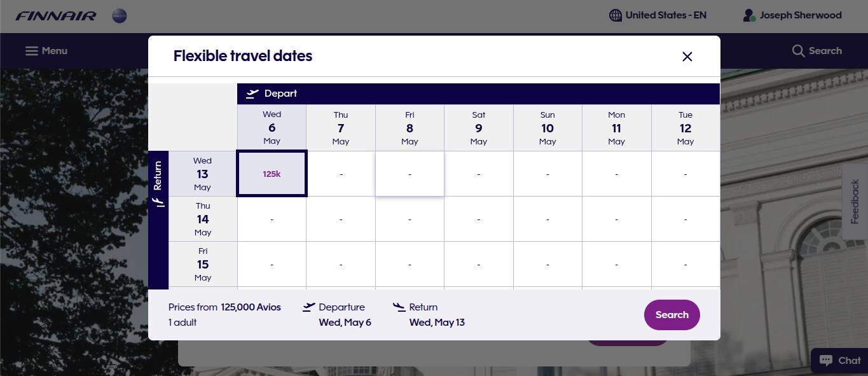Click the Search magnifier icon
Viewport: 868px width, 376px height.
[x=798, y=50]
